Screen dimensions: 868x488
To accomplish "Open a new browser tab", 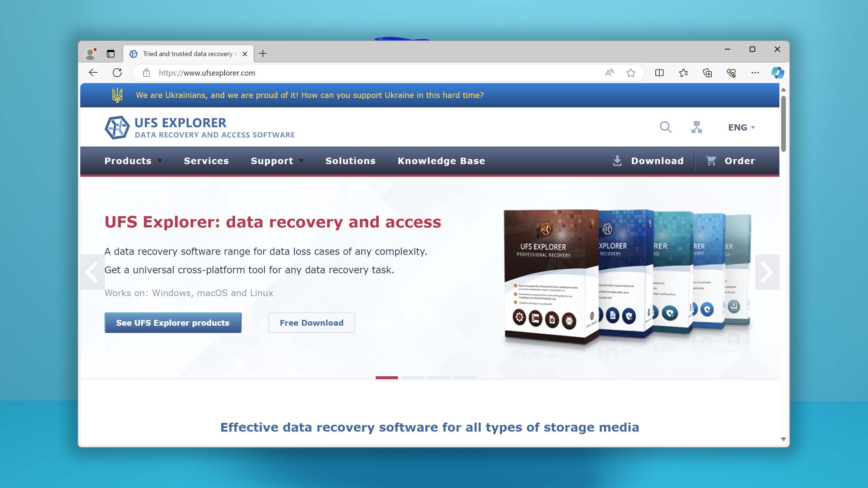I will (263, 53).
